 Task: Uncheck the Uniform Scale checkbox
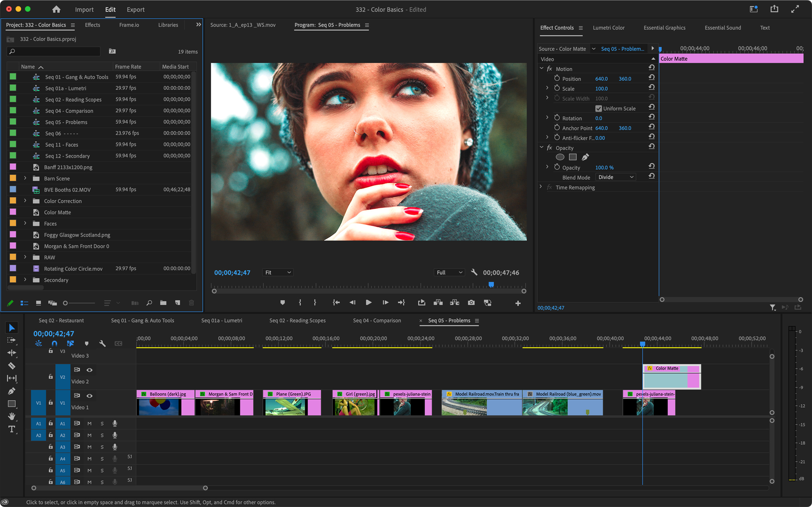[599, 108]
